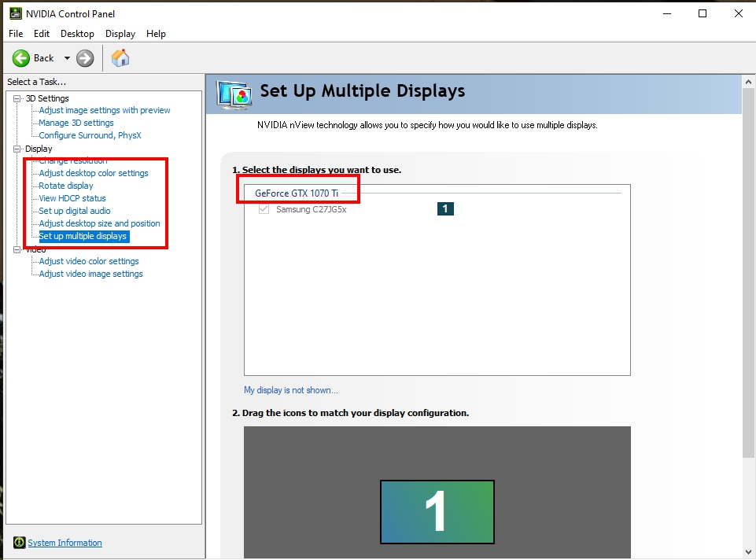Screen dimensions: 756x560
Task: Select Adjust image settings with preview
Action: 104,110
